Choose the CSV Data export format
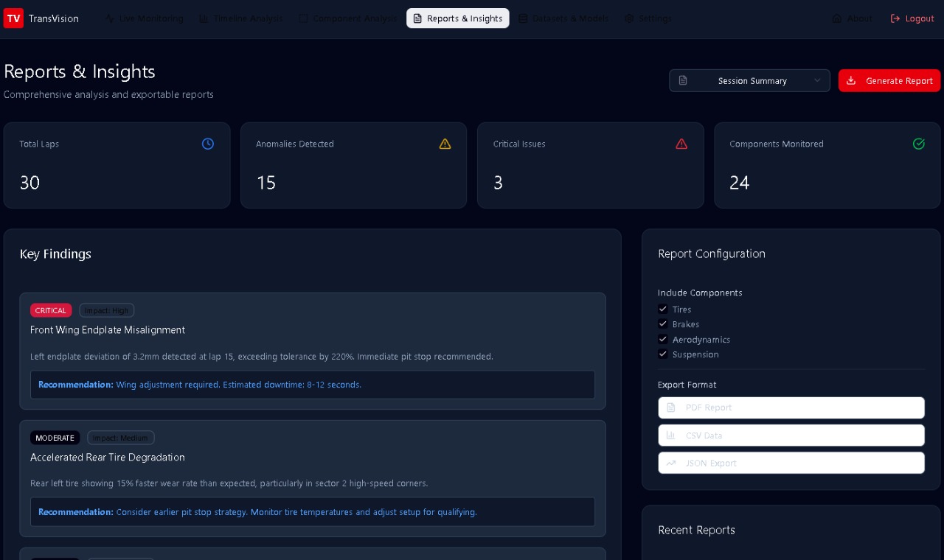 click(791, 435)
